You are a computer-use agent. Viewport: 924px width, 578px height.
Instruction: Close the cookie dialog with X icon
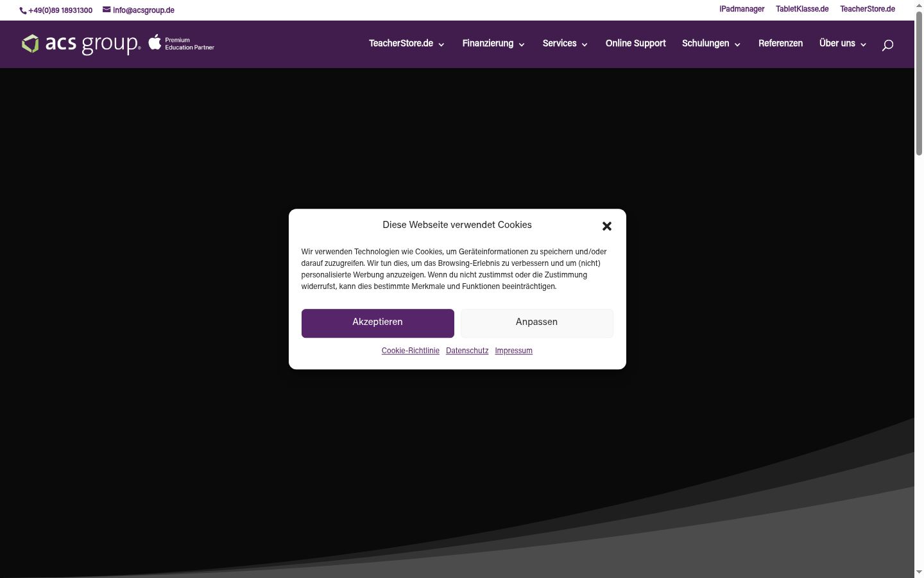click(607, 226)
